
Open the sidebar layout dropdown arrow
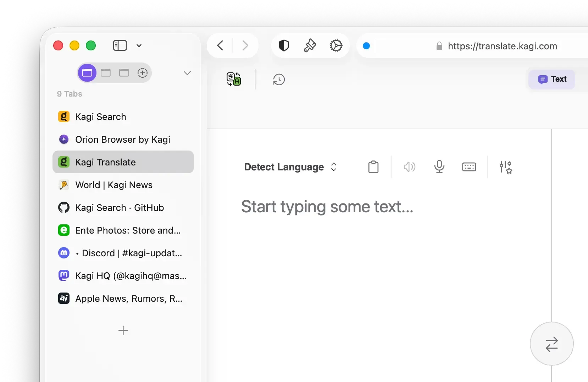139,45
